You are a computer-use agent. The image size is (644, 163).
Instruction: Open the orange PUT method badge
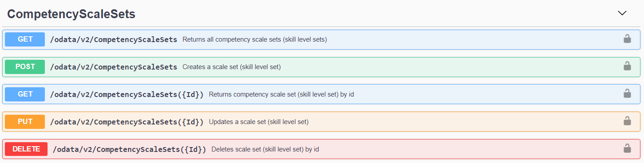click(25, 122)
